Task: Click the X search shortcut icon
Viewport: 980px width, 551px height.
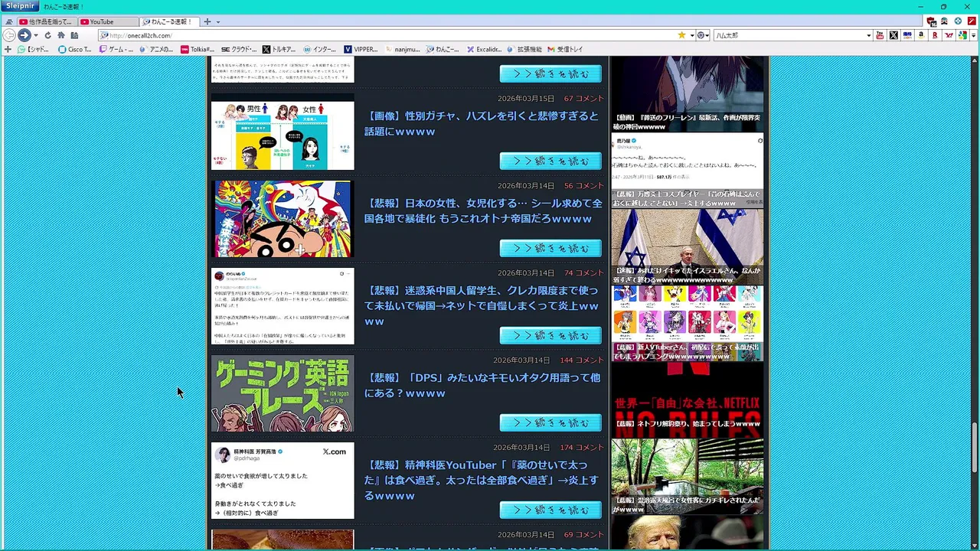Action: coord(893,35)
